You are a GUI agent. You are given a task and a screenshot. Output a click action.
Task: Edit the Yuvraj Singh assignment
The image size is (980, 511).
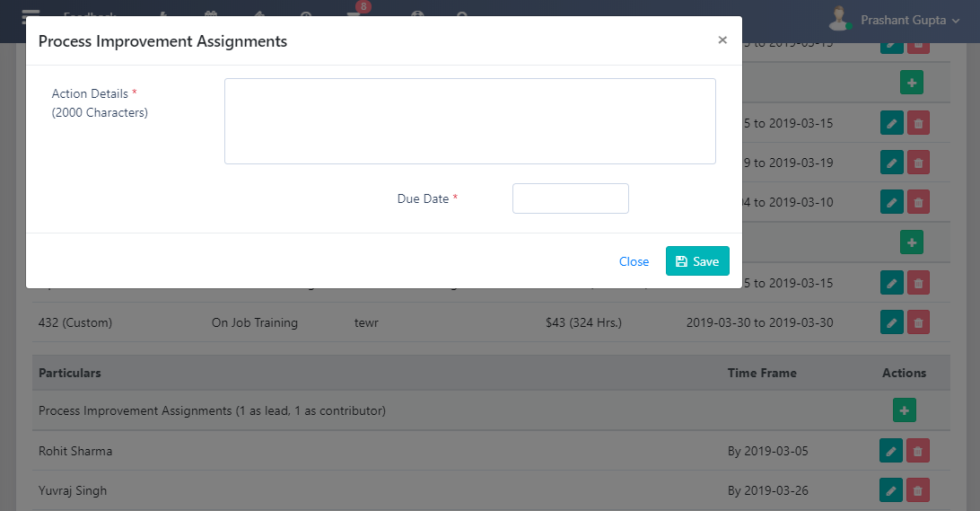[x=891, y=490]
